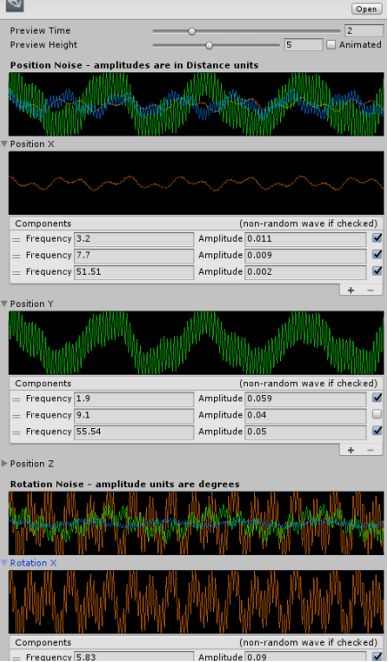Edit Rotation X amplitude 0.09 field
This screenshot has width=388, height=662.
tap(305, 657)
